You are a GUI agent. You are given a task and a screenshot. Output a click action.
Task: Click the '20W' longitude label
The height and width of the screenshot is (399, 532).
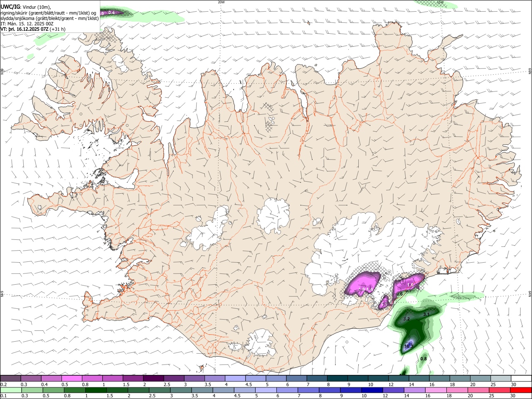(221, 2)
